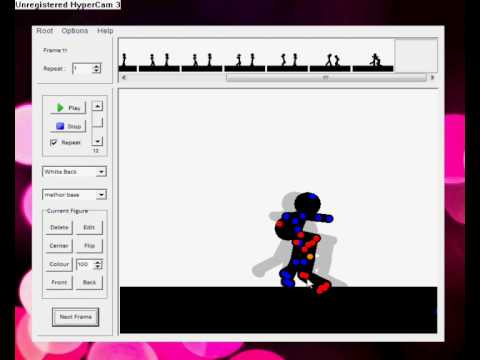
Task: Decrease the frame Repeat count with the down arrow
Action: pyautogui.click(x=97, y=71)
